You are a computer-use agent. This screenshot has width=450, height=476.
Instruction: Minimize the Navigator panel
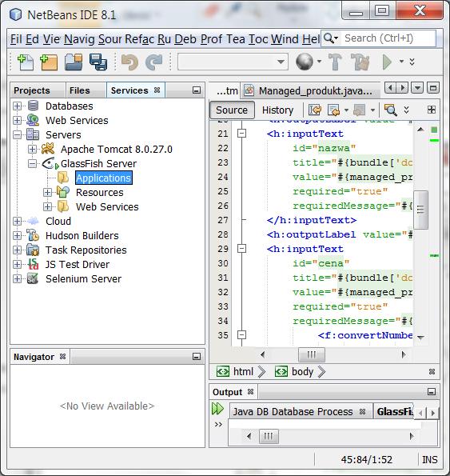[197, 356]
